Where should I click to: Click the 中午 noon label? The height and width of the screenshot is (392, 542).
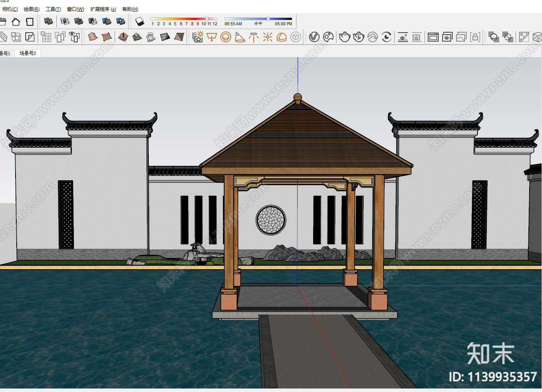258,24
